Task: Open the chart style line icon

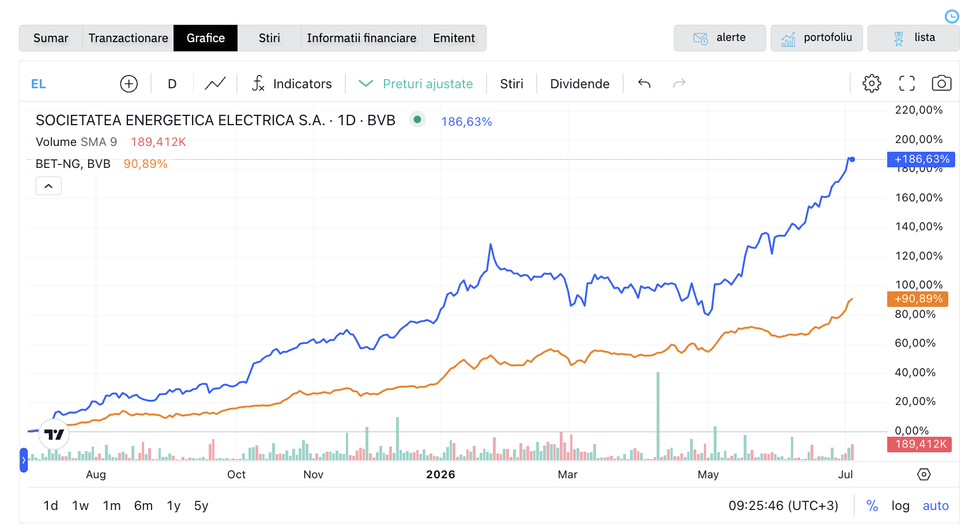Action: (x=215, y=84)
